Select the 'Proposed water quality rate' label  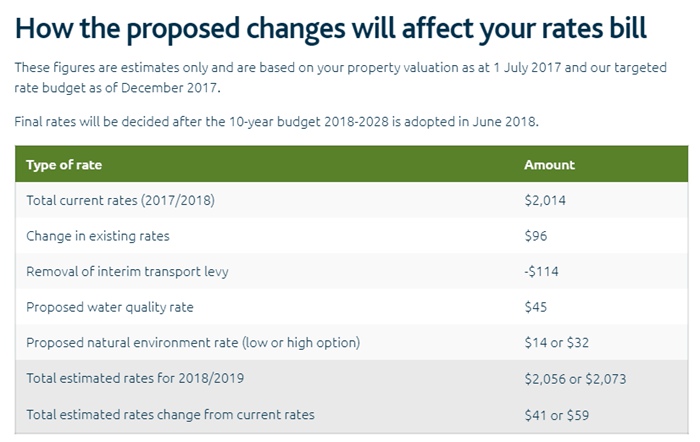[x=108, y=307]
